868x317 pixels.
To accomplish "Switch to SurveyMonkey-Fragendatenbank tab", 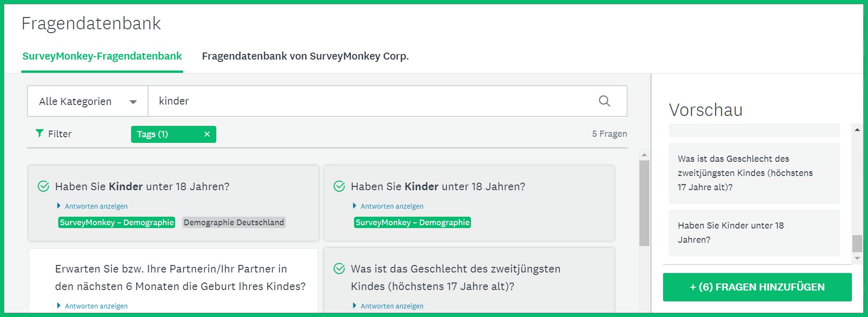I will (x=102, y=56).
